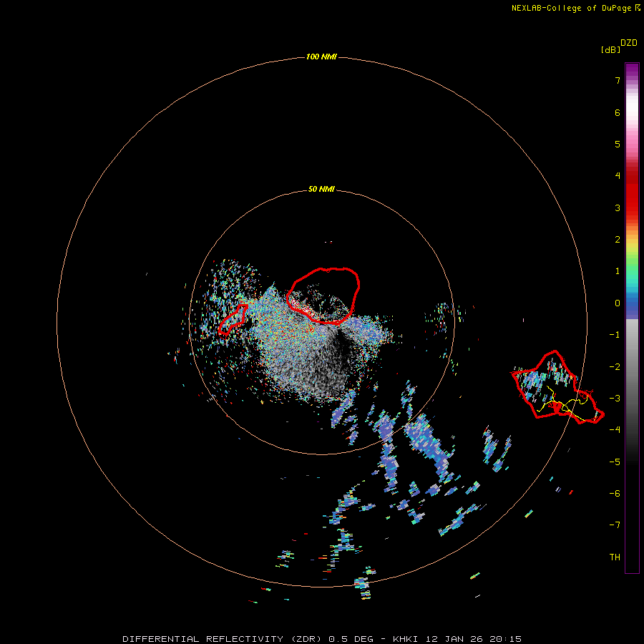The width and height of the screenshot is (644, 644).
Task: Click the 6 value on the color scale
Action: (618, 112)
